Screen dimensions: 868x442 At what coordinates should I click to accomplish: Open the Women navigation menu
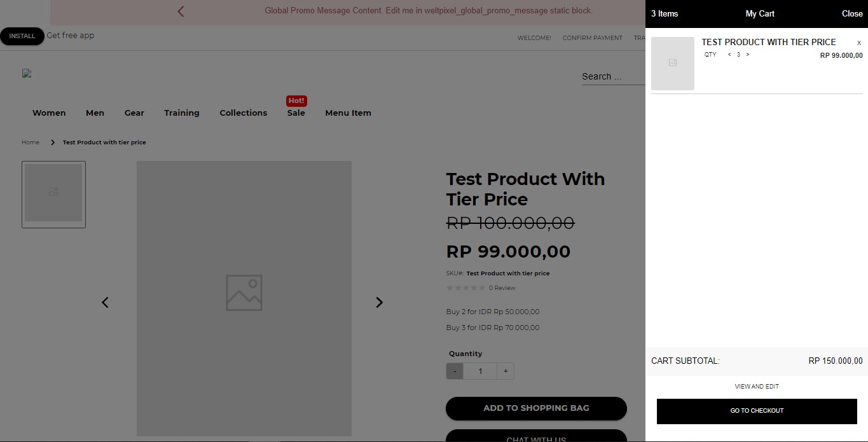tap(48, 113)
